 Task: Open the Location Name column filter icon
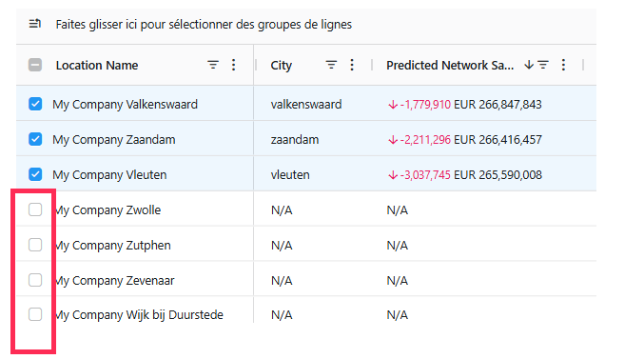(x=213, y=65)
